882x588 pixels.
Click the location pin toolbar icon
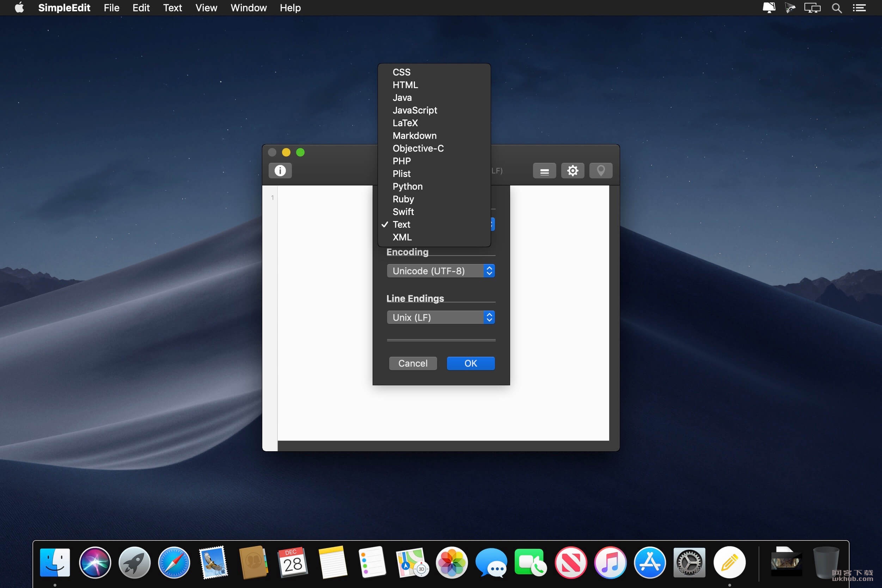pos(600,171)
